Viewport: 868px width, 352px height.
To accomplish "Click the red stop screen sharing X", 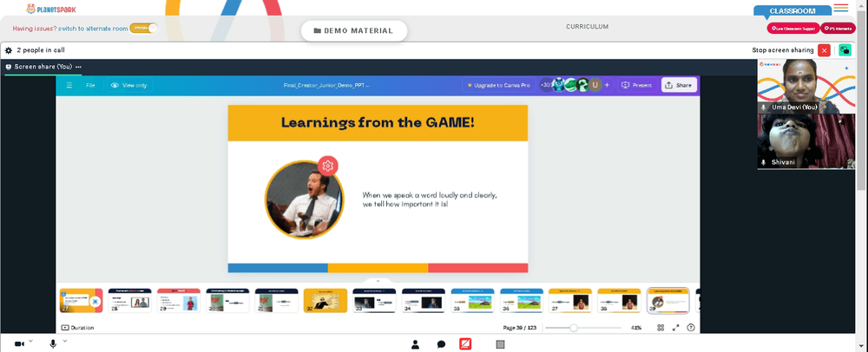I will click(825, 50).
